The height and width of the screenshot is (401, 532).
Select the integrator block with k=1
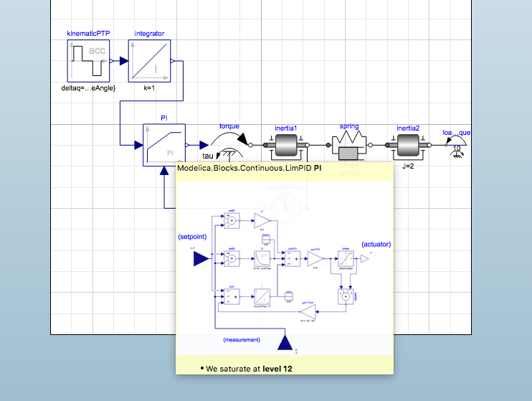coord(149,61)
